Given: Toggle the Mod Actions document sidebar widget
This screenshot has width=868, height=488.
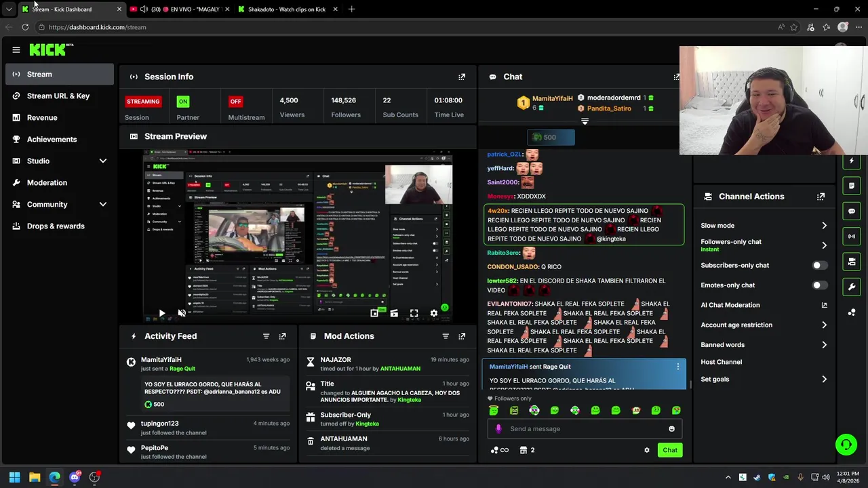Looking at the screenshot, I should point(852,186).
